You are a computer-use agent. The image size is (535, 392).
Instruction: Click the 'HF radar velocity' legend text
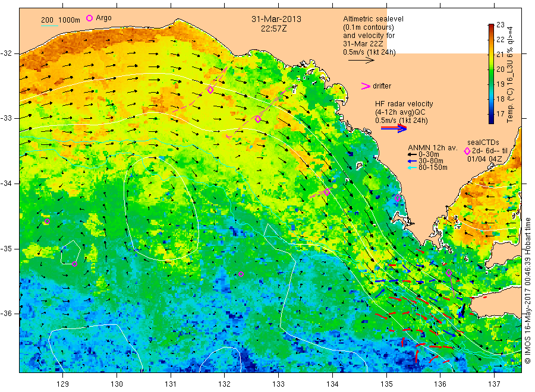click(x=404, y=103)
